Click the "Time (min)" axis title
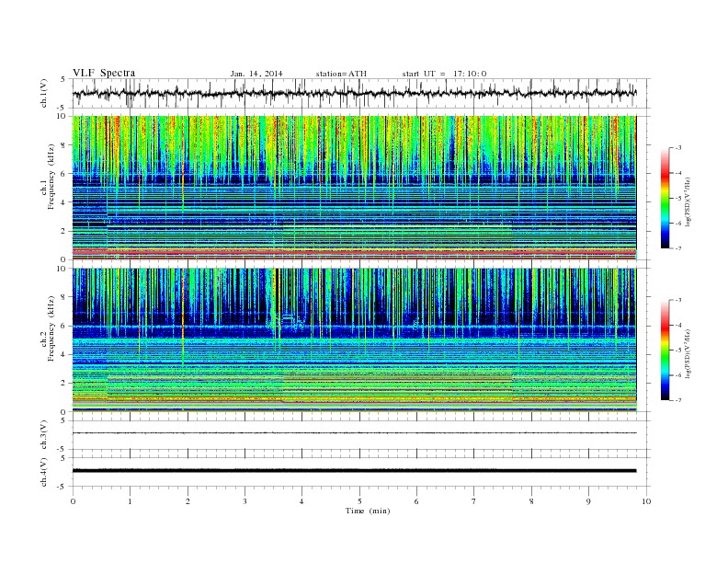 (368, 511)
